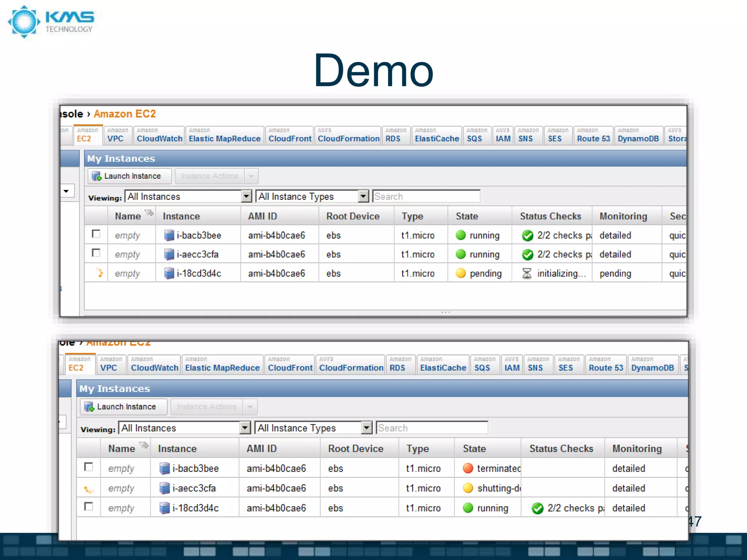Click column settings icon beside Name, top console
Viewport: 747px width, 560px height.
click(x=149, y=213)
